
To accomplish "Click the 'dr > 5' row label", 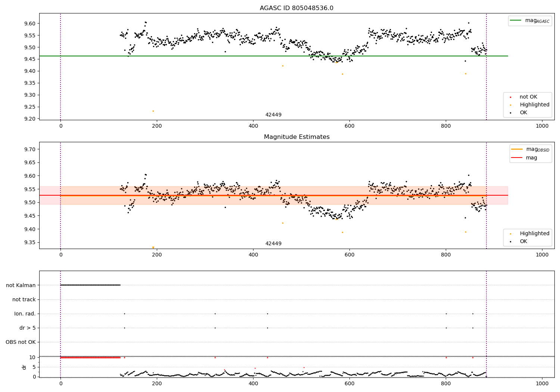I will (x=28, y=328).
